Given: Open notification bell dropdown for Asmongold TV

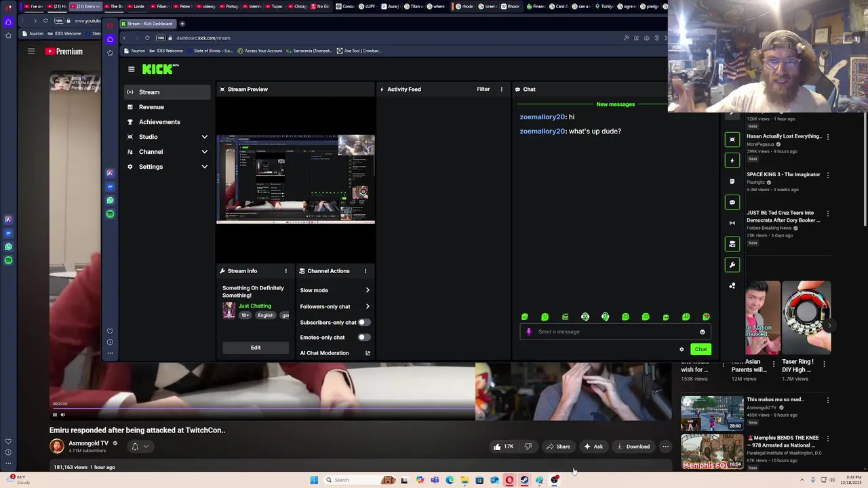Looking at the screenshot, I should tap(140, 447).
